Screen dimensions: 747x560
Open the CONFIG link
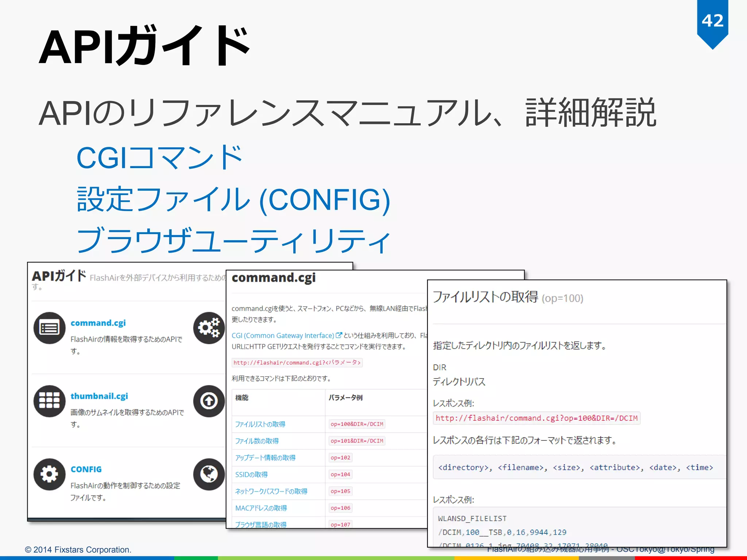[x=86, y=469]
